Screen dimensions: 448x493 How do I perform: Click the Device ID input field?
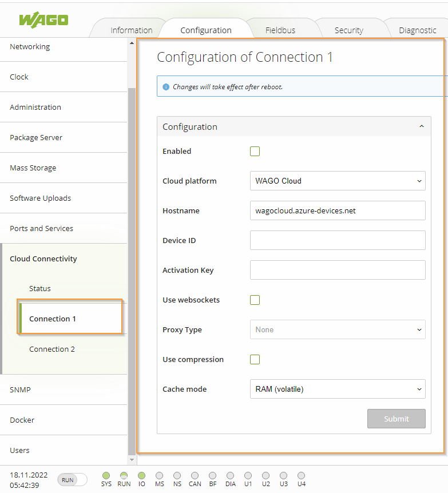(x=338, y=240)
